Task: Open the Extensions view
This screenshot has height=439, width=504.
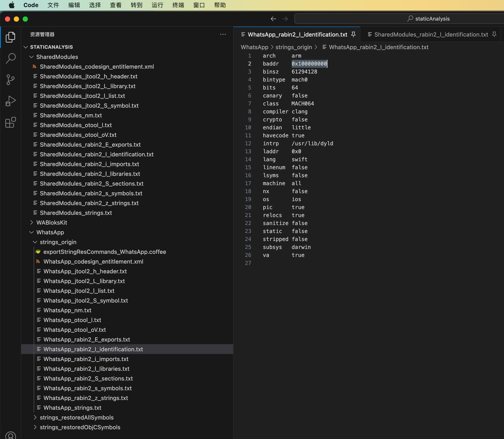Action: click(x=11, y=122)
